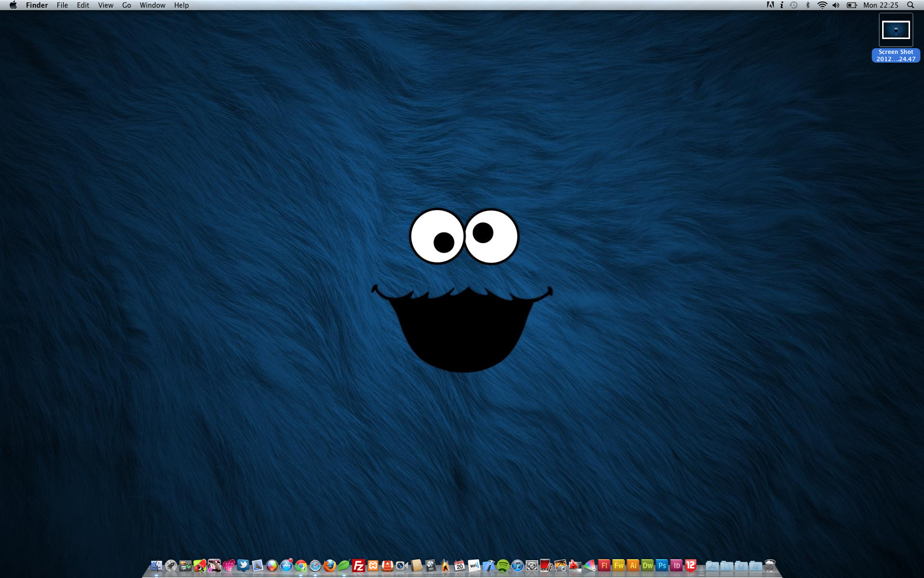Launch iTunes from the Dock
924x578 pixels.
click(517, 565)
